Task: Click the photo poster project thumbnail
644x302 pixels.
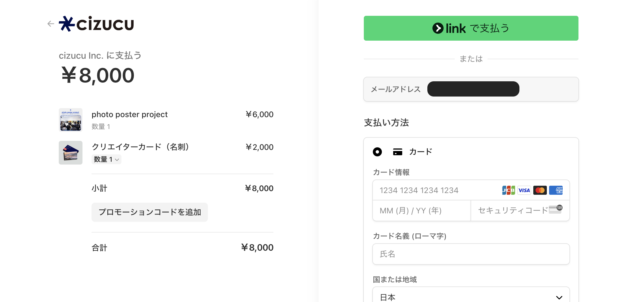Action: point(71,120)
